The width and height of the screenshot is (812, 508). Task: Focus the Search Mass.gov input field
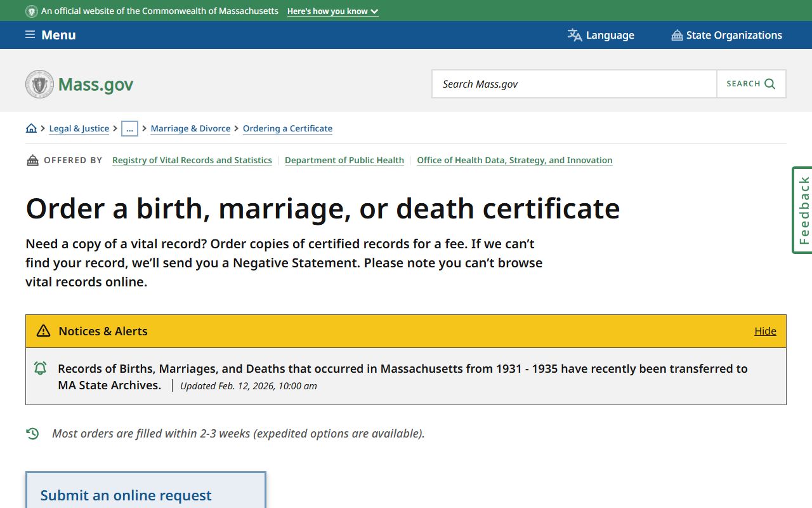[575, 84]
